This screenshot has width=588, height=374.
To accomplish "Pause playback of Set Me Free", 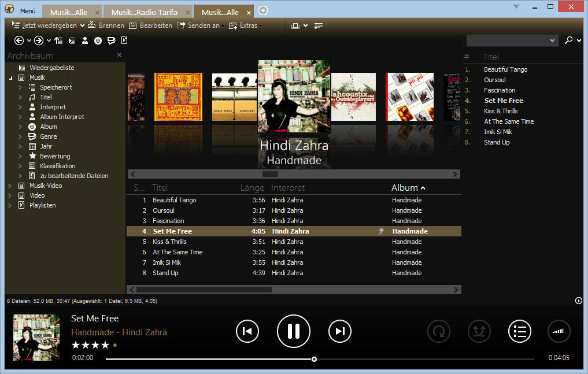I will coord(294,331).
